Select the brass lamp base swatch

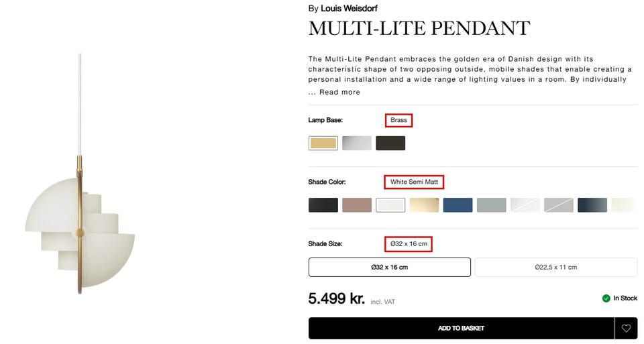point(323,144)
